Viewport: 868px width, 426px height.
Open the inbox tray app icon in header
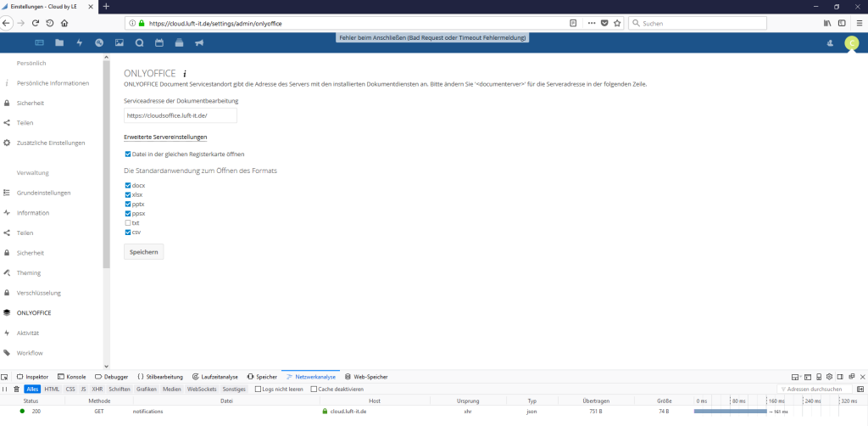tap(179, 42)
